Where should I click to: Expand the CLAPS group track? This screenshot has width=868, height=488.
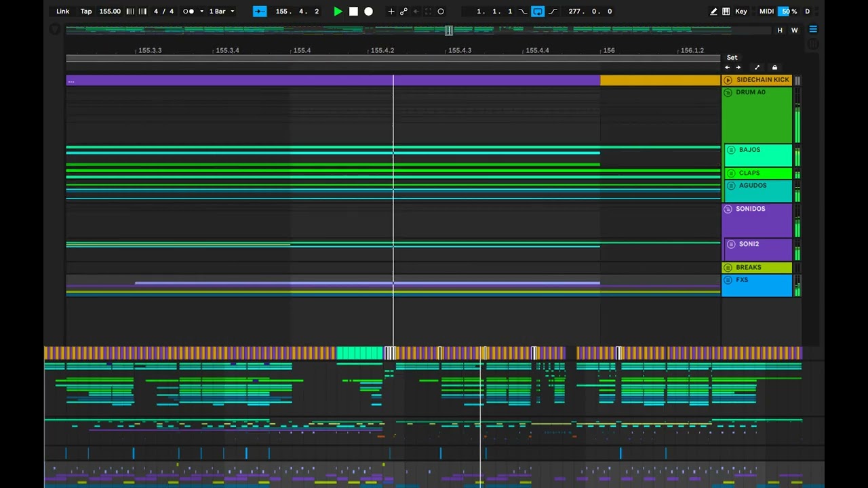pos(731,174)
